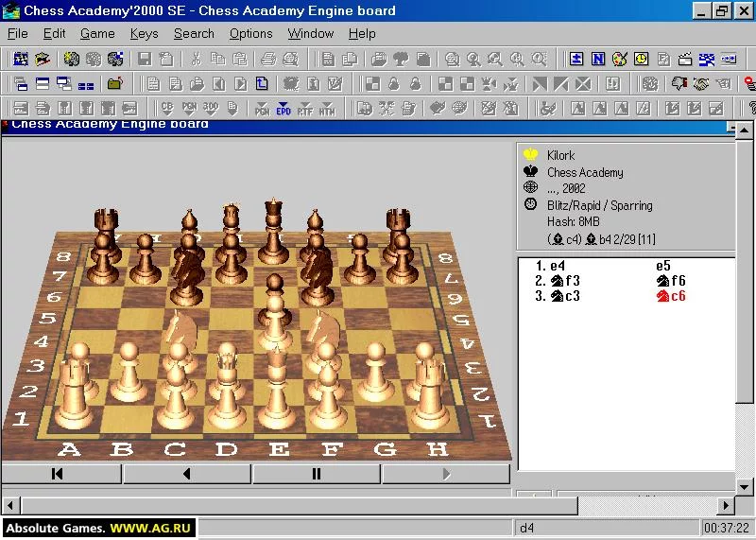The width and height of the screenshot is (756, 540).
Task: Click the blue checkered flag icon
Action: point(707,59)
